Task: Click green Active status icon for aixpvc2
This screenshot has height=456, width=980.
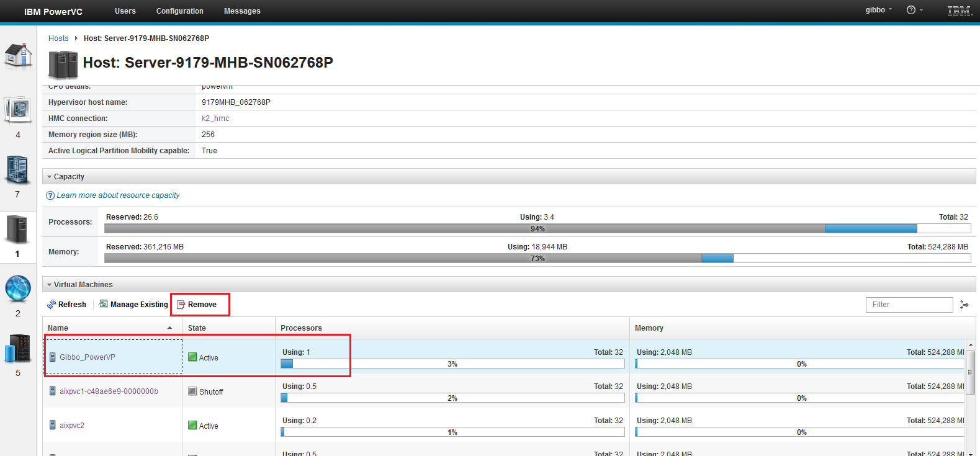Action: point(192,426)
